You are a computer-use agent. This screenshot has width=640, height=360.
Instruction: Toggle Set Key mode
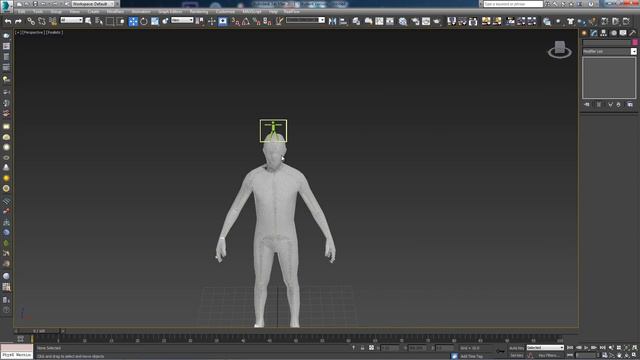click(516, 356)
